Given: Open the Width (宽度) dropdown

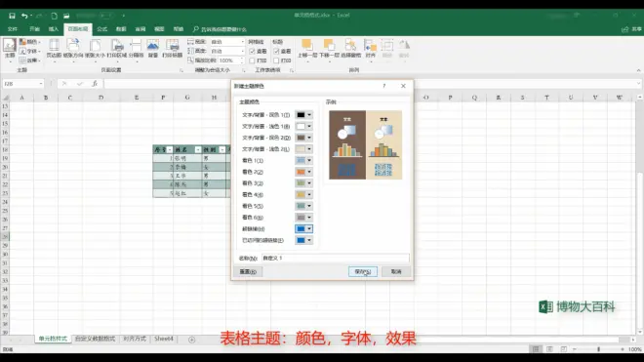Looking at the screenshot, I should click(x=242, y=42).
